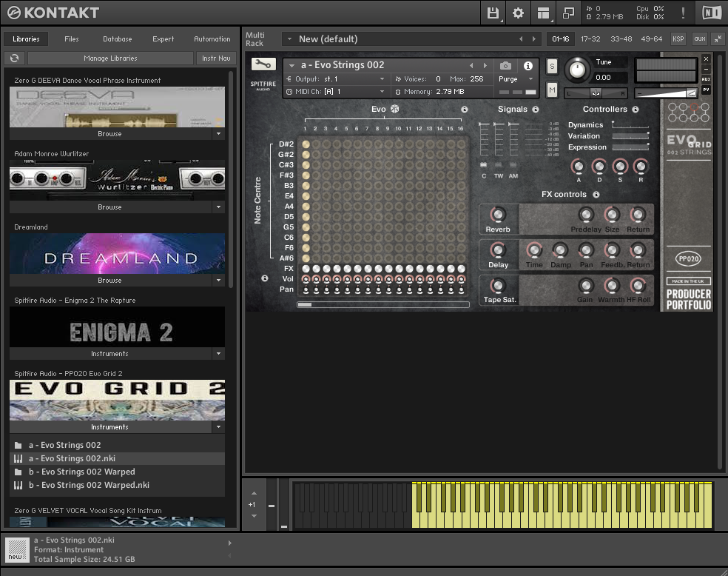The image size is (728, 576).
Task: Click the snapshot camera icon
Action: coord(505,65)
